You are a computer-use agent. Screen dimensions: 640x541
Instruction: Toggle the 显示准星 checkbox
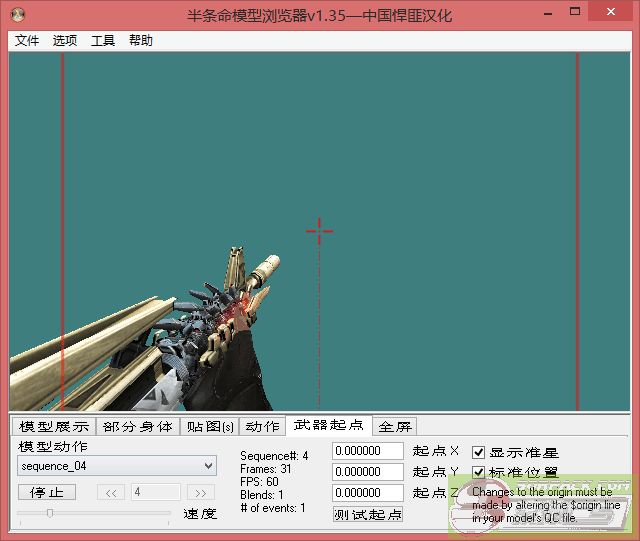(479, 452)
